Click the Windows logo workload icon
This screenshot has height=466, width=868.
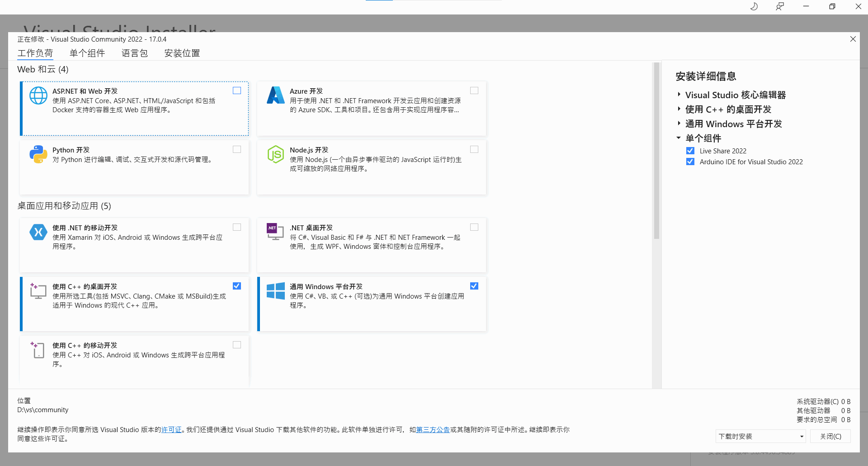click(276, 291)
